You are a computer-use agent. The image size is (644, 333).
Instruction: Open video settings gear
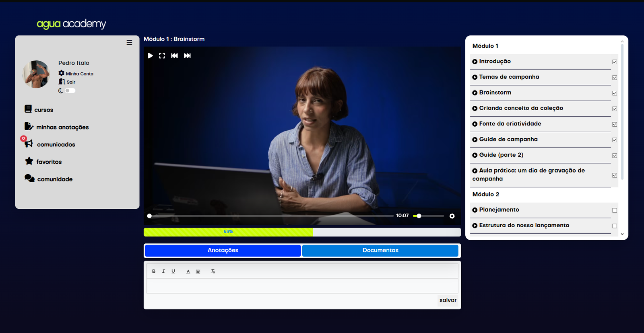point(452,216)
